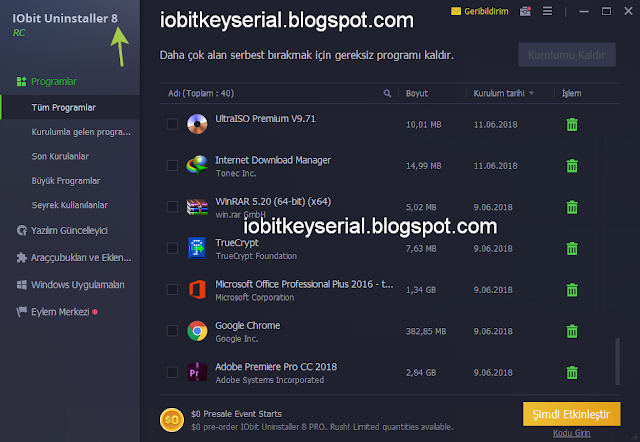
Task: Click the $0 gold coin icon
Action: point(171,420)
